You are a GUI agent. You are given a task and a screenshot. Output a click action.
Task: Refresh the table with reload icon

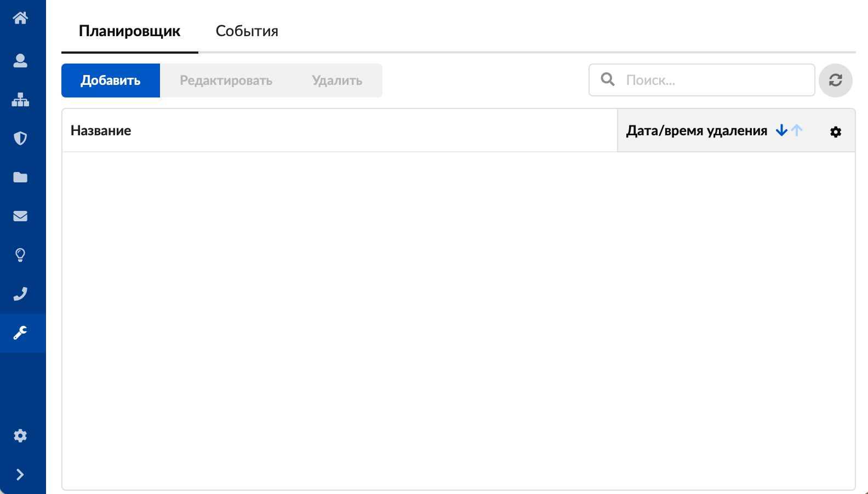835,81
